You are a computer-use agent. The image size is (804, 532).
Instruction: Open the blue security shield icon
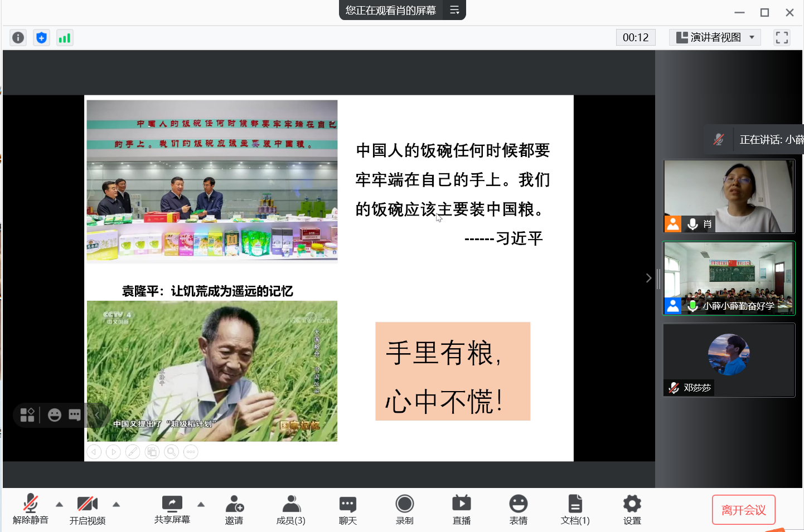[41, 37]
